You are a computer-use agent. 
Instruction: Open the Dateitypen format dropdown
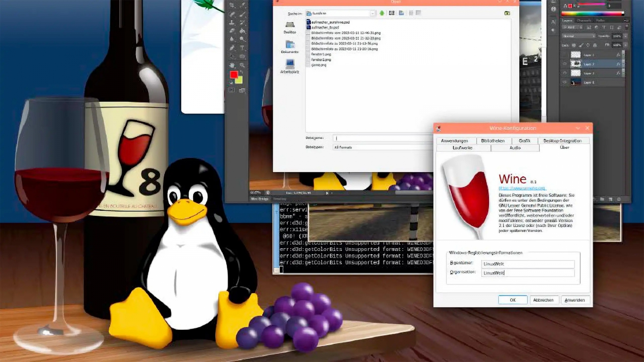pyautogui.click(x=382, y=147)
